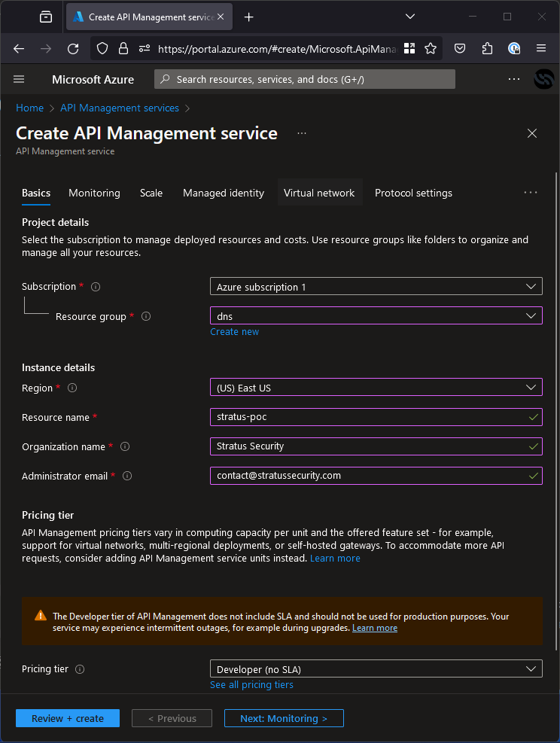Close the Create API Management browser tab
The image size is (560, 743).
click(221, 17)
